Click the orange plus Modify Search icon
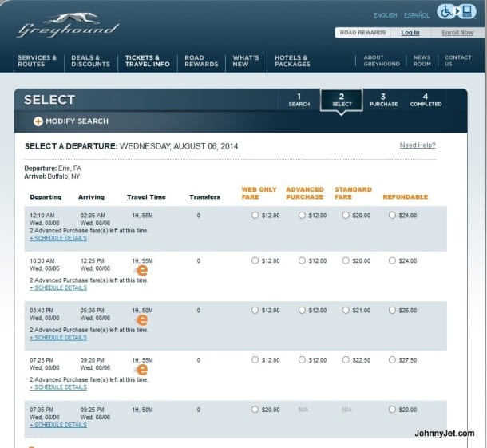Screen dimensions: 487x448 pyautogui.click(x=38, y=121)
